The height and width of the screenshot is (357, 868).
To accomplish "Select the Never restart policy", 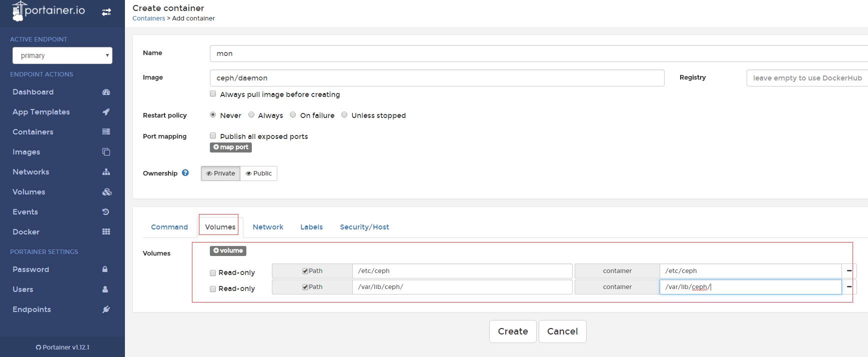I will click(x=213, y=115).
